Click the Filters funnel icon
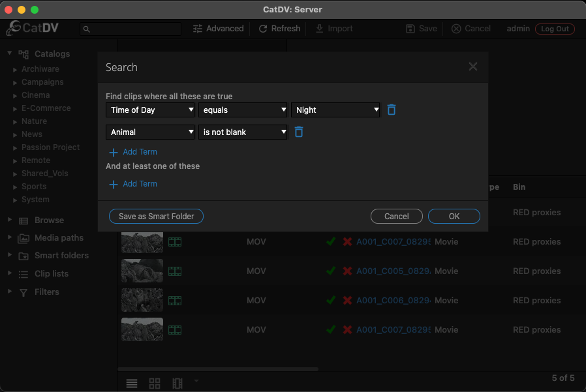The width and height of the screenshot is (586, 392). (23, 293)
